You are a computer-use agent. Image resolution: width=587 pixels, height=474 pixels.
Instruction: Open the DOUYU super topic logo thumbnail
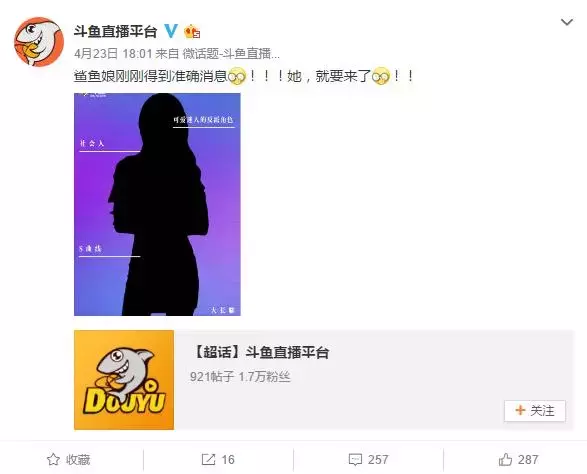point(124,380)
